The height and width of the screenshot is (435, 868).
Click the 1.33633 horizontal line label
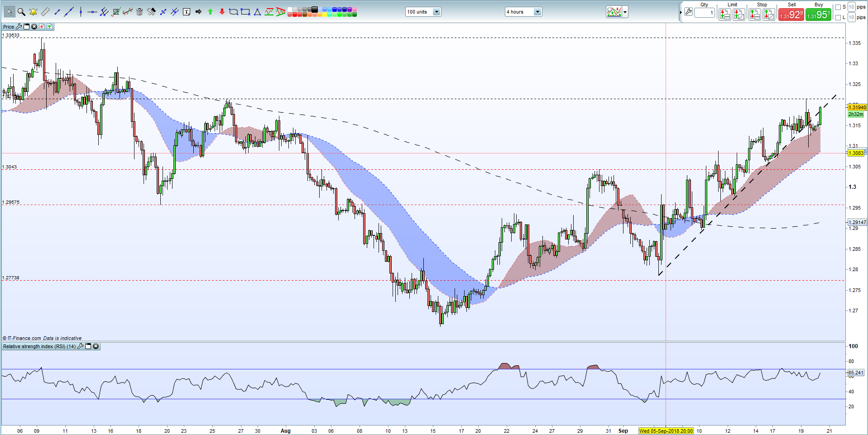(11, 35)
